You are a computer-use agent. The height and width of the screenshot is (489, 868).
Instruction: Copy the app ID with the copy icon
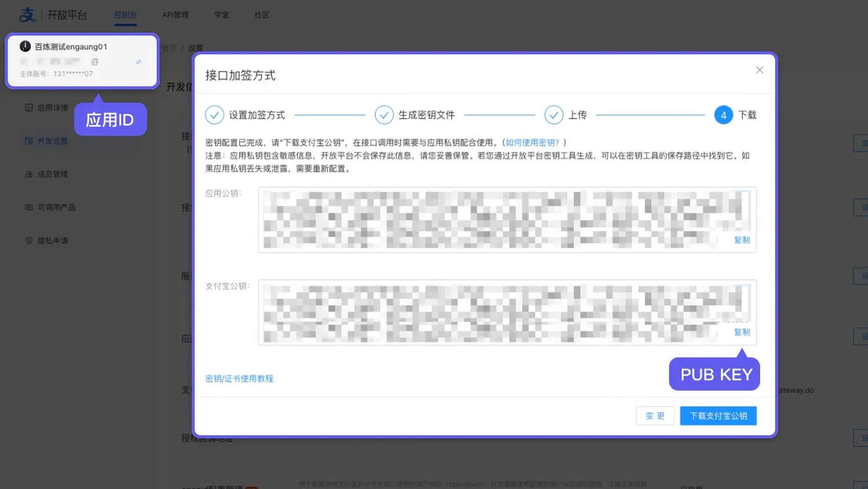(95, 61)
